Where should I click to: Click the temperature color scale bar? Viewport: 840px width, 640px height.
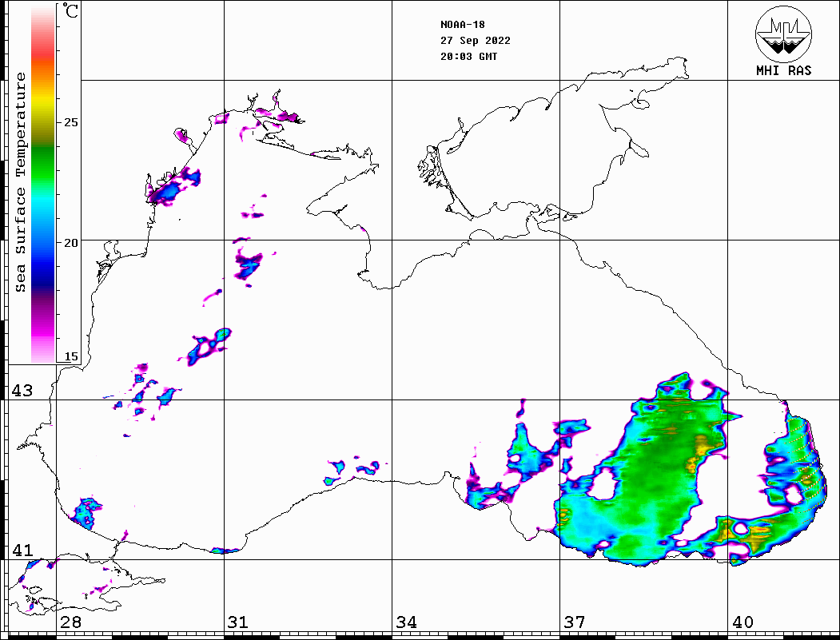point(43,184)
